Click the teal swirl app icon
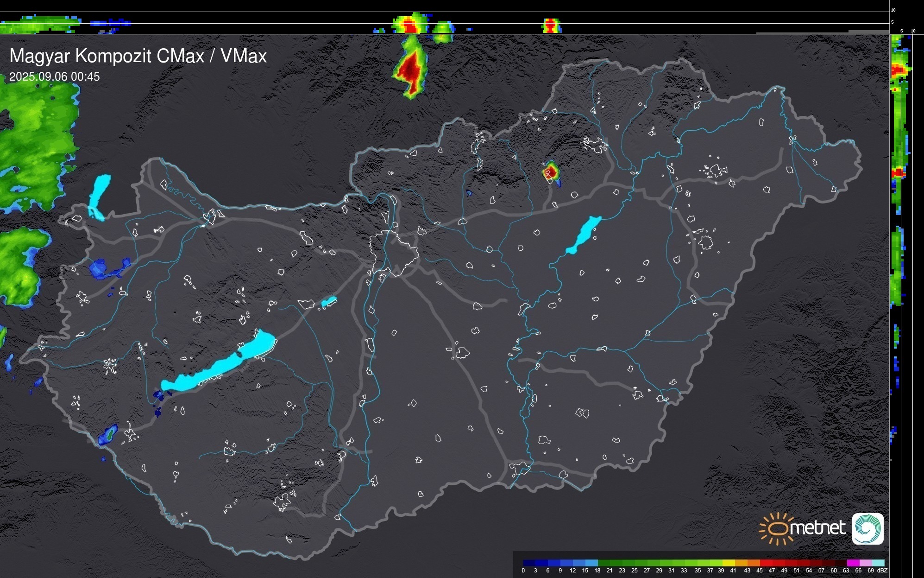 [867, 528]
